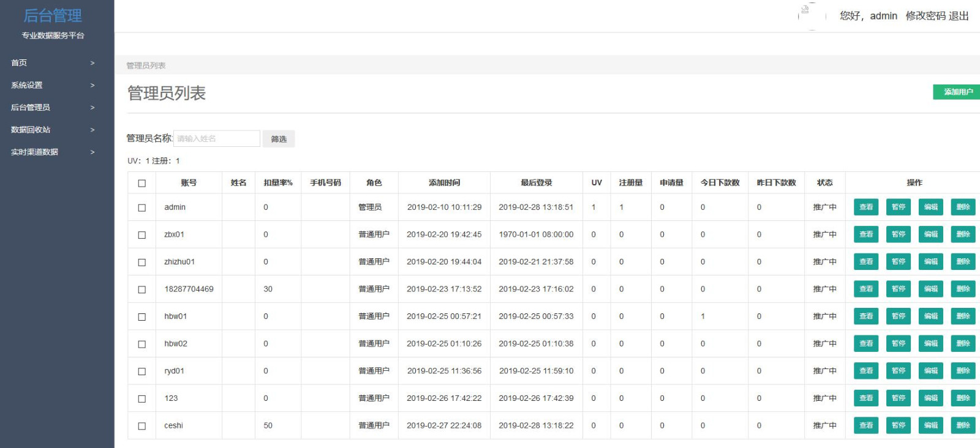Viewport: 980px width, 448px height.
Task: Expand the 系统设置 sidebar menu
Action: tap(53, 85)
